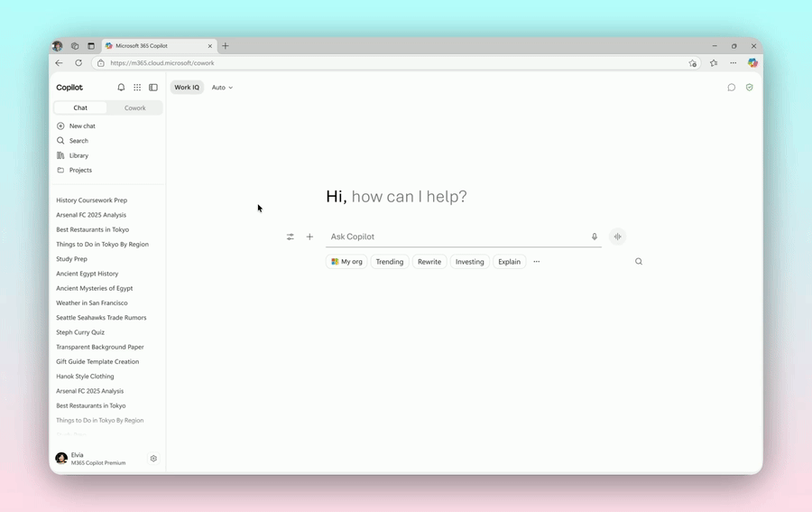Open Steph Curry Quiz chat
Image resolution: width=812 pixels, height=512 pixels.
pyautogui.click(x=80, y=332)
